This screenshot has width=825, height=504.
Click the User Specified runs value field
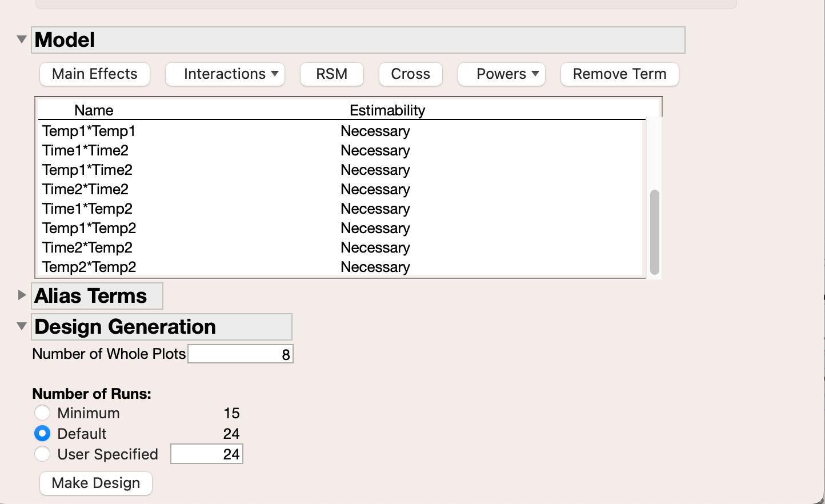[206, 453]
